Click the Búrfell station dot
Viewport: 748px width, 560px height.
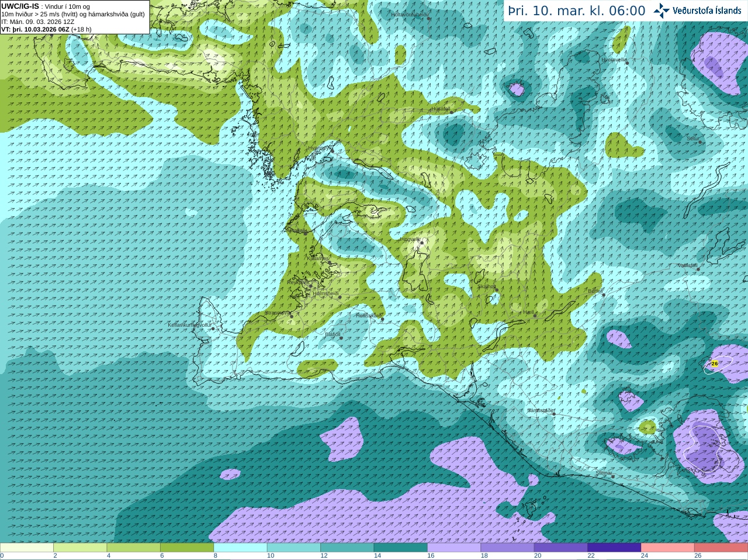(604, 295)
